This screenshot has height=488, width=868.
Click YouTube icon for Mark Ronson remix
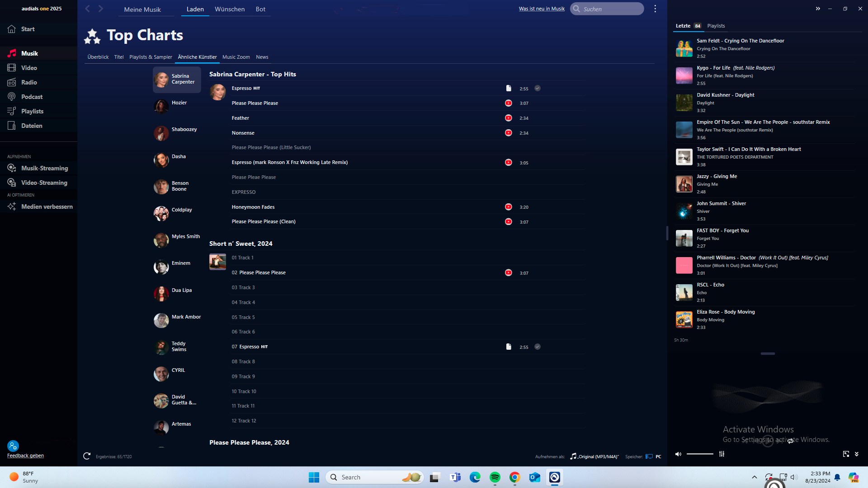coord(509,162)
